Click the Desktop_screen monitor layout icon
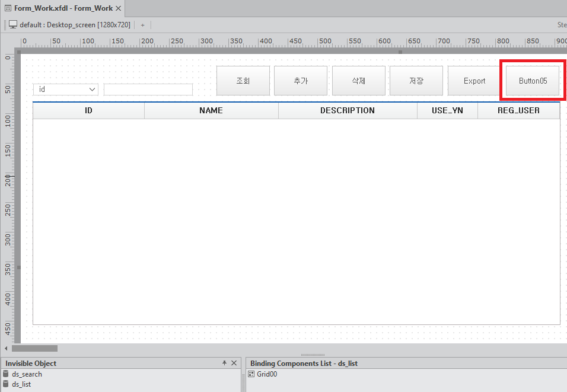The width and height of the screenshot is (567, 392). 13,25
